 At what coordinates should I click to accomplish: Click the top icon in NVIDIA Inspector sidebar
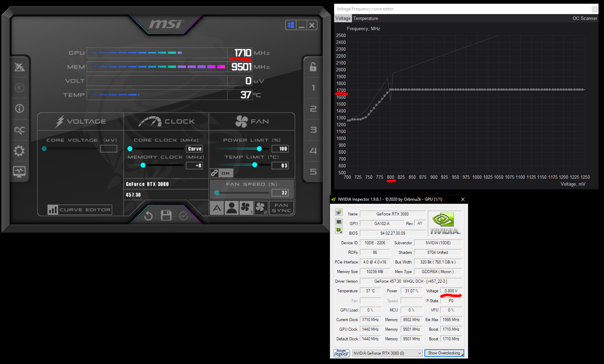pyautogui.click(x=339, y=212)
